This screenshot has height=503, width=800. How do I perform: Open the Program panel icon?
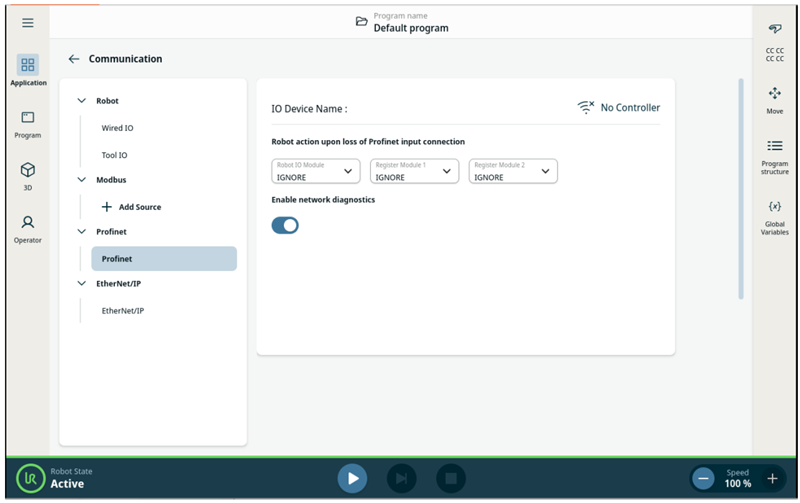pyautogui.click(x=28, y=118)
